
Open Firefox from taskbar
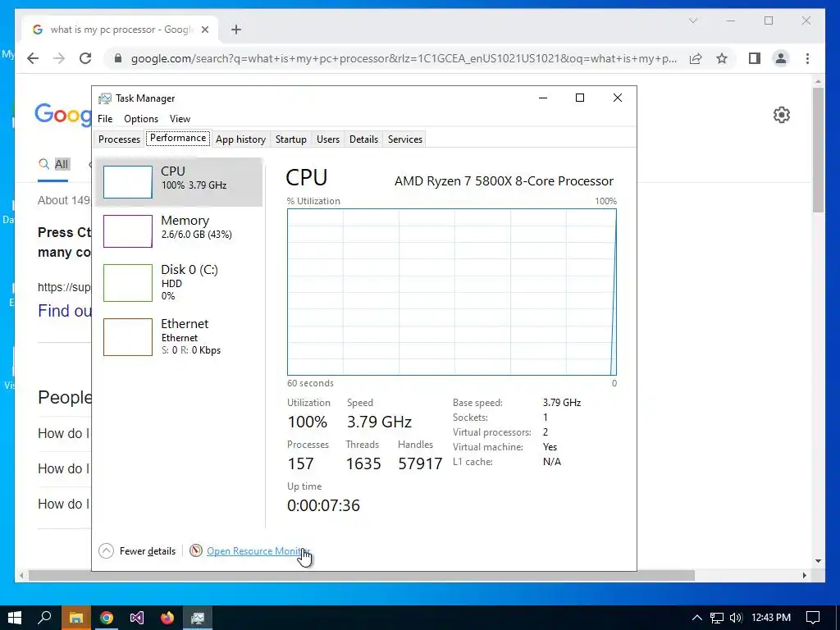point(167,618)
